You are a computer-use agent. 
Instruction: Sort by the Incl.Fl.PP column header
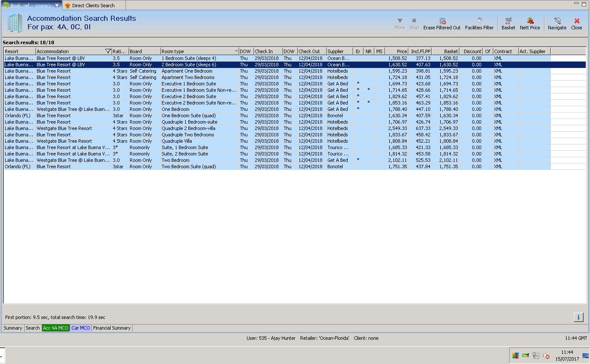pos(420,51)
